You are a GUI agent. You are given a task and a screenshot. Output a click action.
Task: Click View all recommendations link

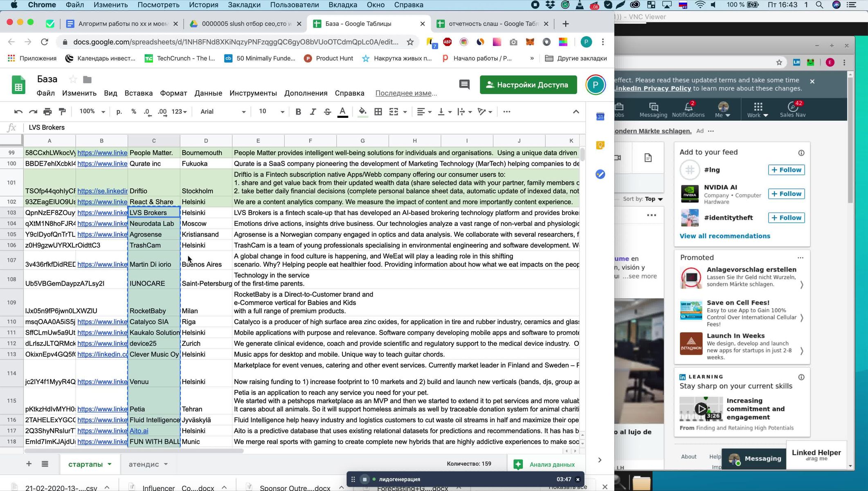[724, 236]
